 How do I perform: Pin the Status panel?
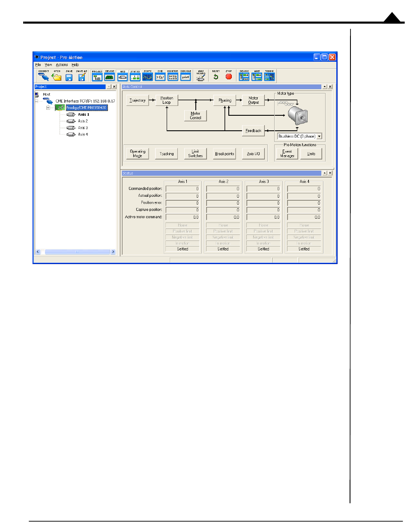tap(324, 173)
